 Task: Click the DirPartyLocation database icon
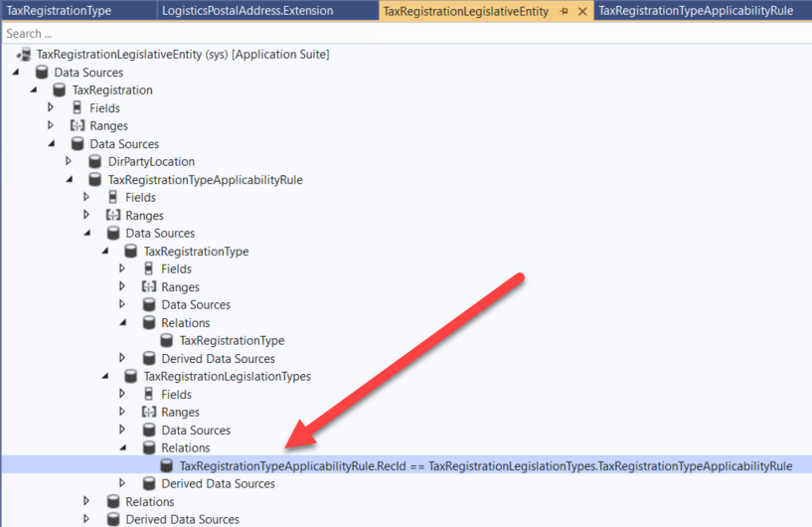(x=94, y=162)
